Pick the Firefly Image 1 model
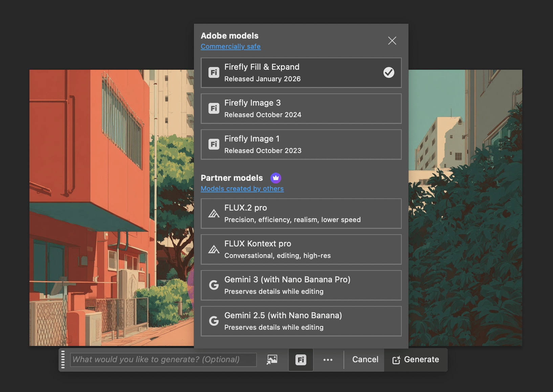 coord(301,145)
